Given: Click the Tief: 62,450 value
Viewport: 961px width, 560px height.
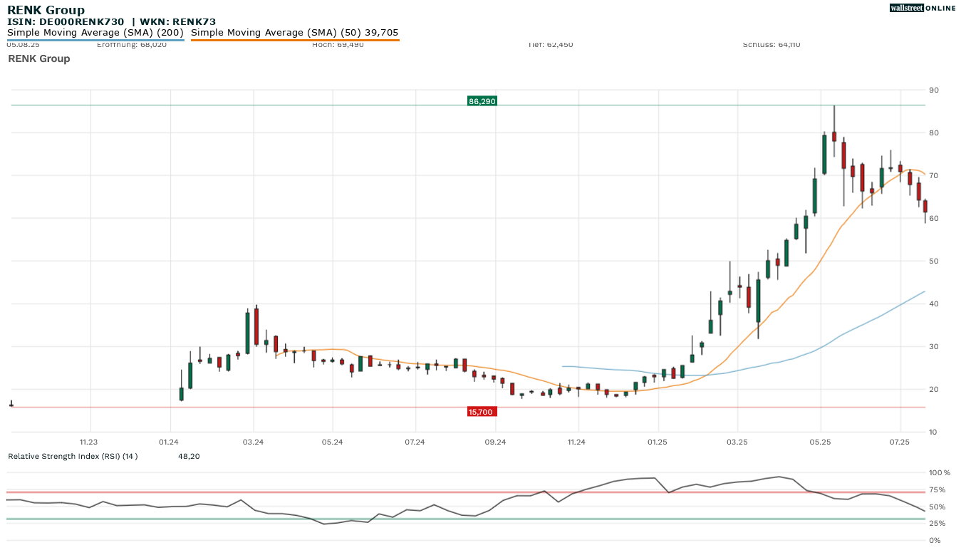Looking at the screenshot, I should pyautogui.click(x=550, y=44).
